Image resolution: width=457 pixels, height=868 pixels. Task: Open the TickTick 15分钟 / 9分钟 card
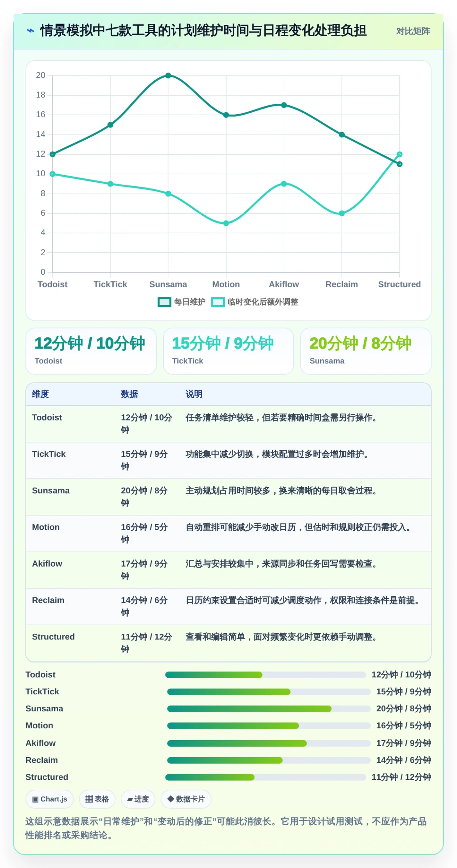(228, 351)
